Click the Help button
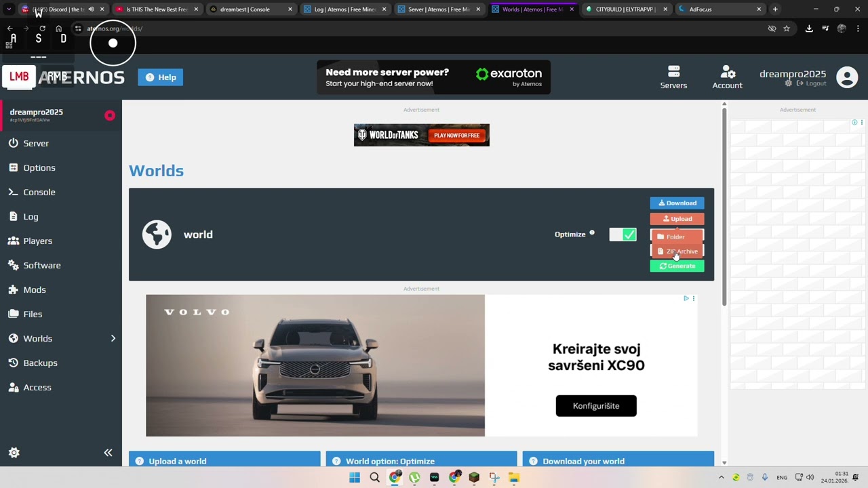 tap(161, 77)
